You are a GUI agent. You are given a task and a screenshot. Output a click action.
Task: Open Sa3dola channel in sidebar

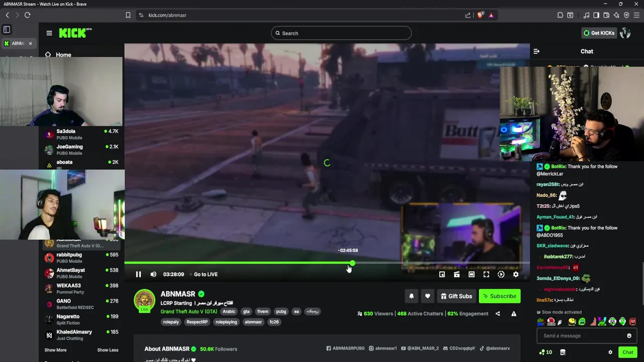(x=82, y=134)
